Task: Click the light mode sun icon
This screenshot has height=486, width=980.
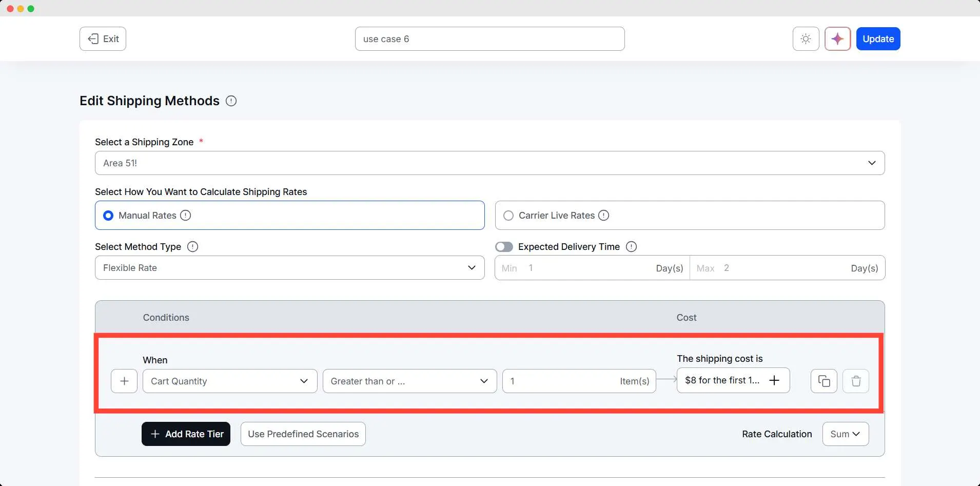Action: pos(806,39)
